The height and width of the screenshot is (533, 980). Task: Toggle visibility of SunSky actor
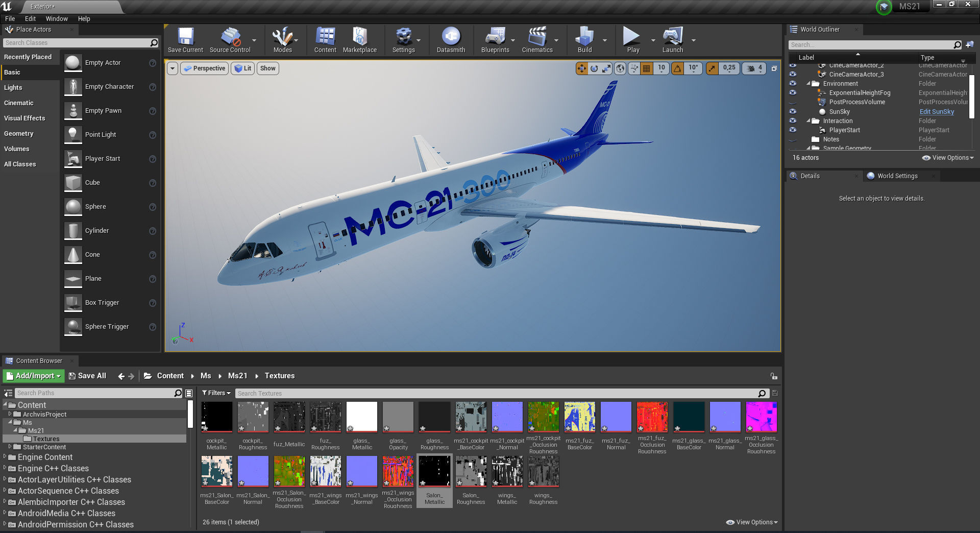click(793, 111)
